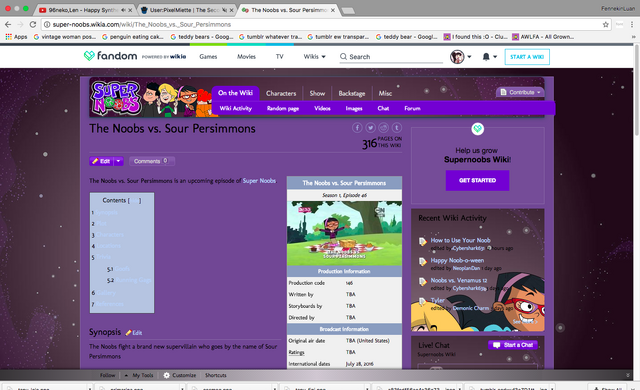Open the Show menu
This screenshot has width=640, height=390.
[x=317, y=93]
